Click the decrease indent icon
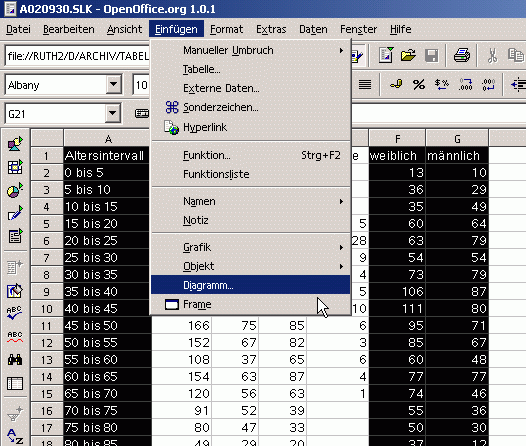The image size is (526, 446). [x=518, y=84]
